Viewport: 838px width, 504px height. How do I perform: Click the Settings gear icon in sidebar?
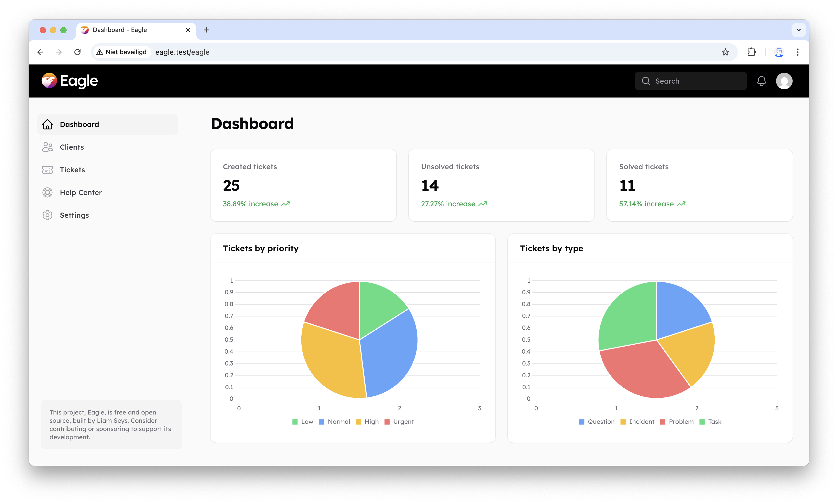[47, 215]
